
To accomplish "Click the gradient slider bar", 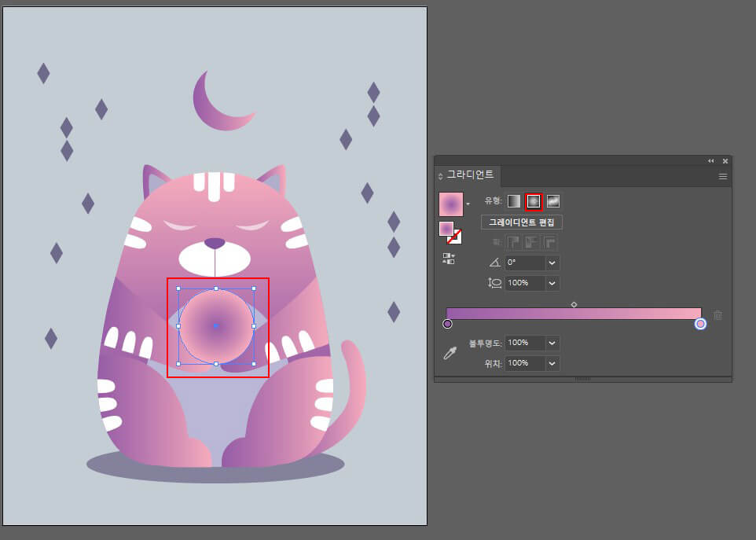I will [x=574, y=314].
